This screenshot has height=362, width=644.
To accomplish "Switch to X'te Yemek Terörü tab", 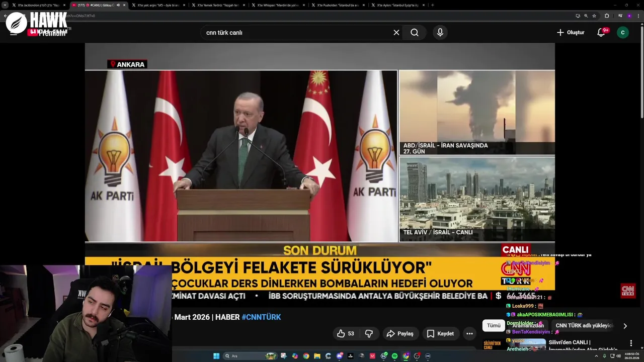I will click(218, 5).
